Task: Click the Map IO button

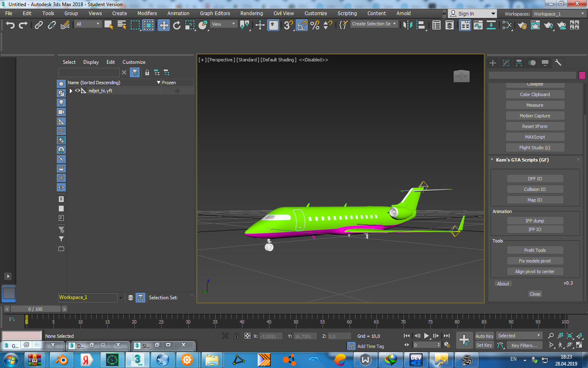Action: (x=535, y=200)
